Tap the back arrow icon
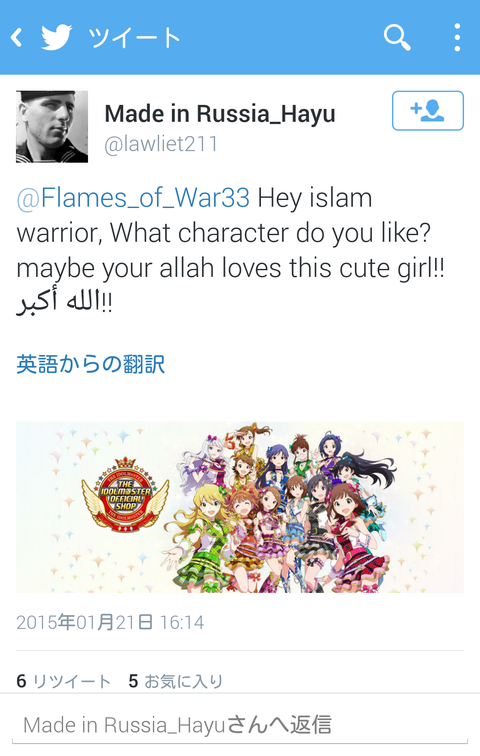The width and height of the screenshot is (480, 756). point(16,37)
